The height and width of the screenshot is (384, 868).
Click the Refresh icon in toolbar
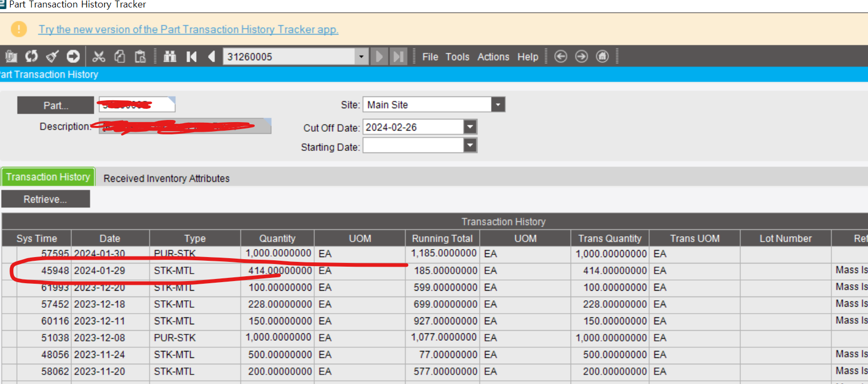click(31, 56)
